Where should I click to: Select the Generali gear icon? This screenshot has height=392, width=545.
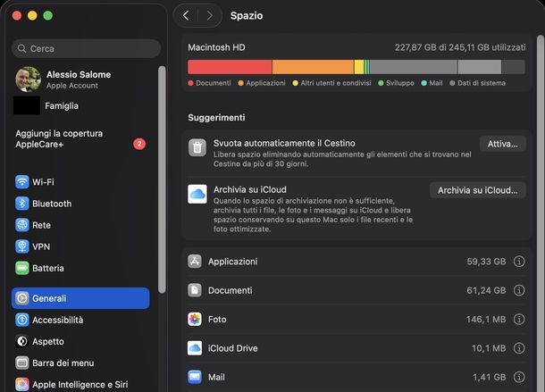coord(22,298)
